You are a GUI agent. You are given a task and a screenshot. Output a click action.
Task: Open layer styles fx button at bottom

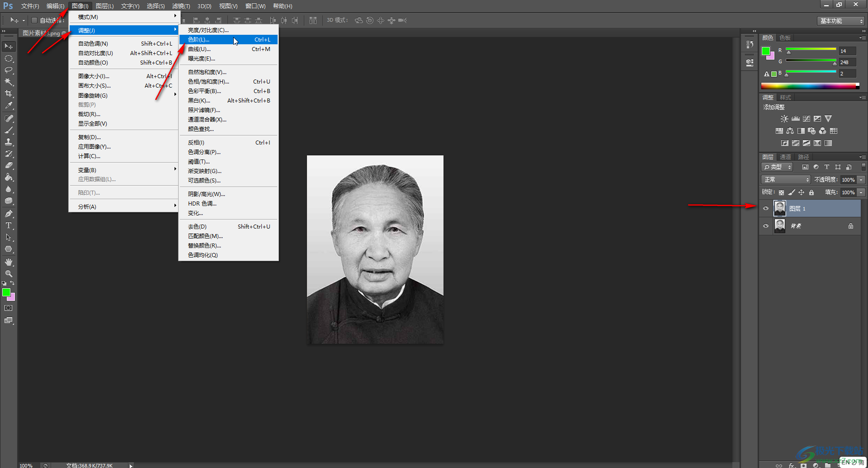point(791,465)
